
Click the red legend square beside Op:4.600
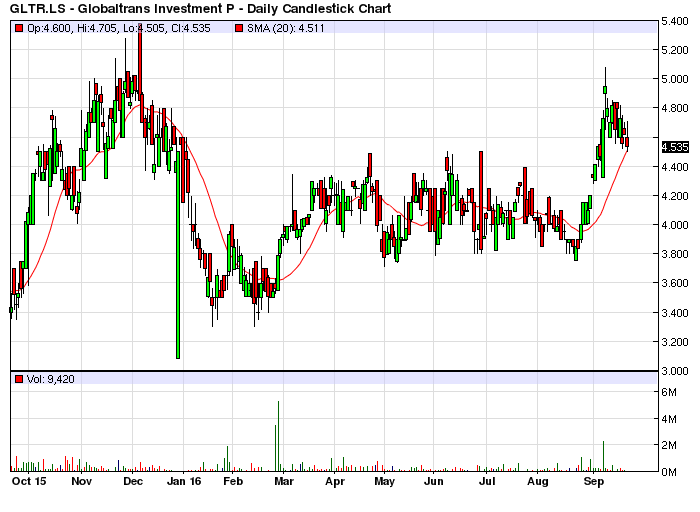19,28
